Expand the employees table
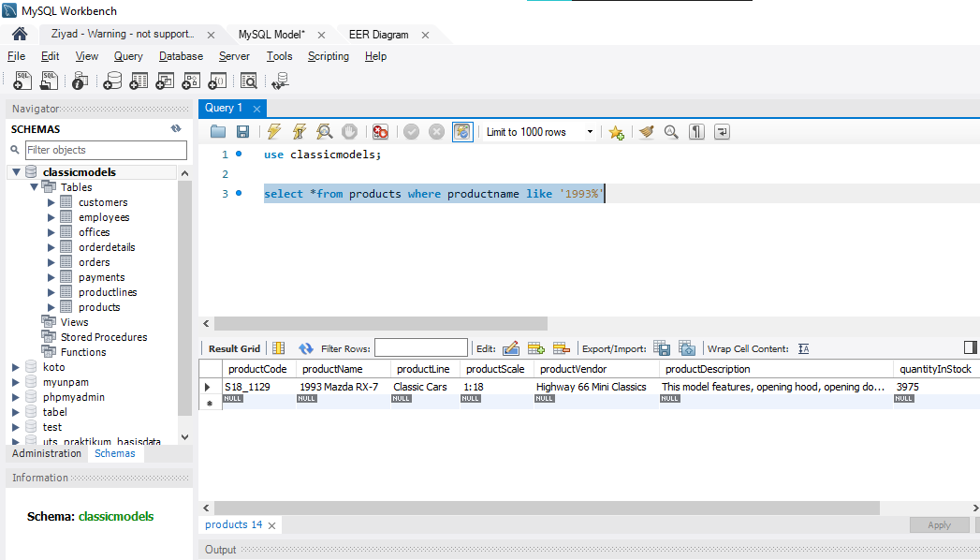 [51, 217]
